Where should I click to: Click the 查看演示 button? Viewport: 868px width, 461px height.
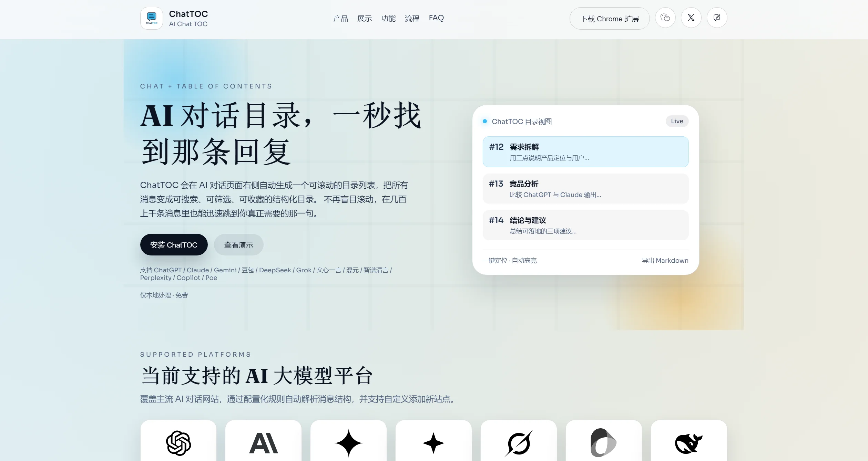[x=238, y=245]
